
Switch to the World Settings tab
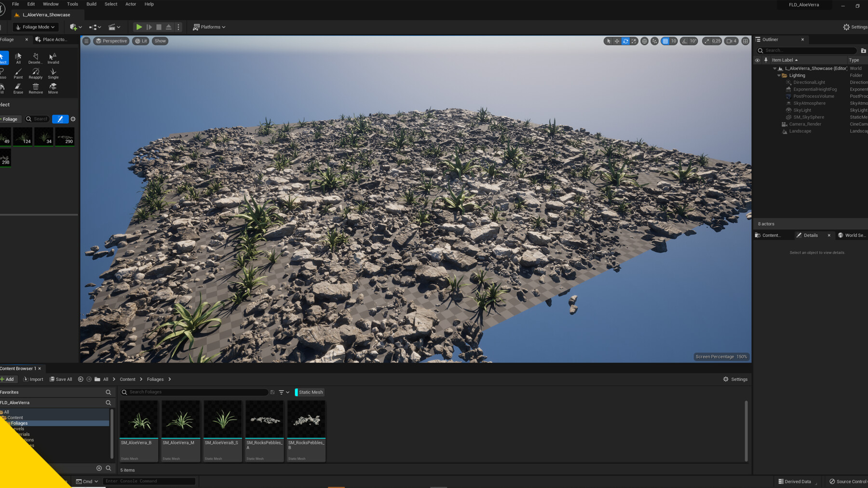[x=852, y=235]
